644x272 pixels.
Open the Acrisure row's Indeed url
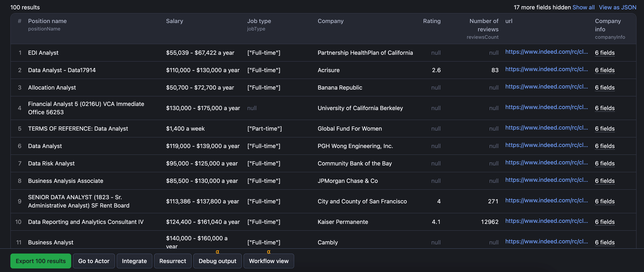tap(546, 69)
